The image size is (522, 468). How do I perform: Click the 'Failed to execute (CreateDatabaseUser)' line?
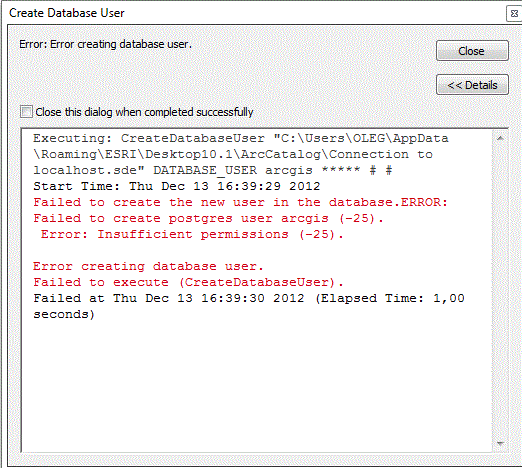188,282
